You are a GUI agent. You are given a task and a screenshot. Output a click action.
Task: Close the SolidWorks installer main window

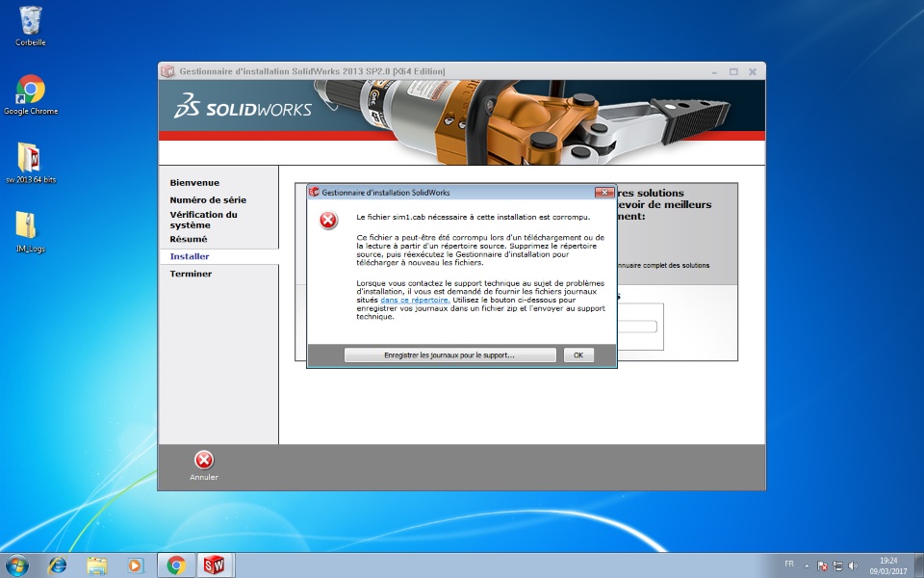[x=753, y=72]
